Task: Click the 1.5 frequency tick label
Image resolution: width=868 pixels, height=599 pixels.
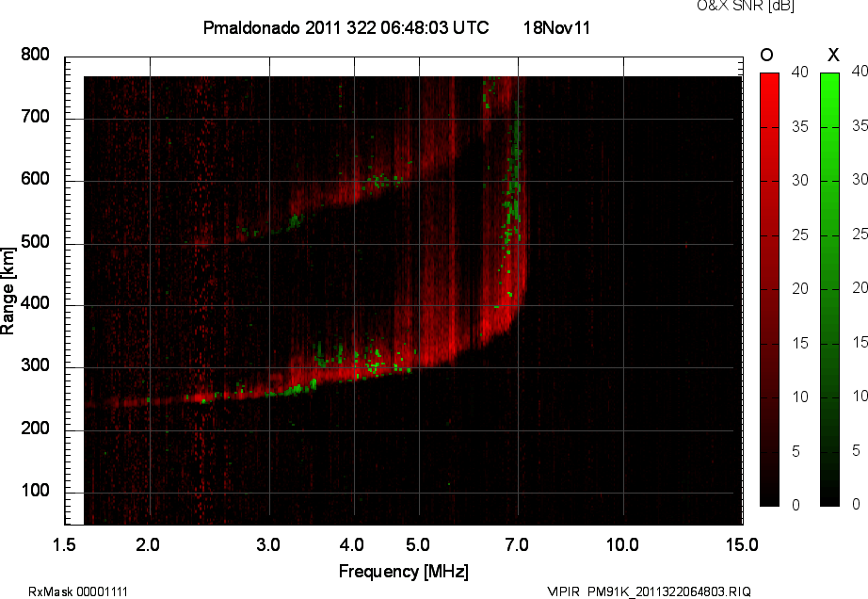Action: 64,545
